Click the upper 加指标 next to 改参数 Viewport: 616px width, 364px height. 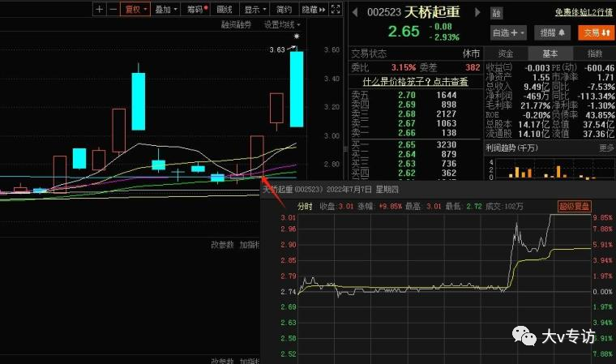tap(250, 245)
